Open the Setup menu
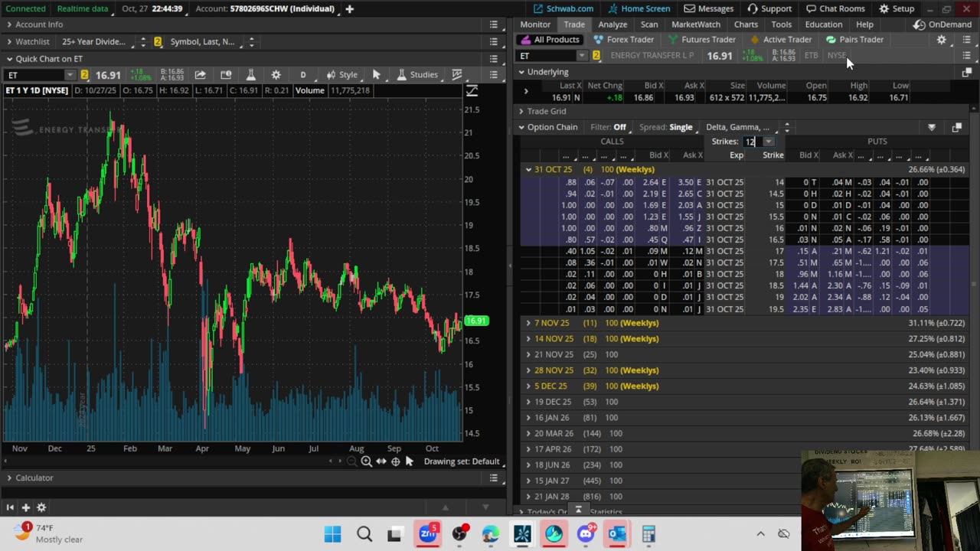The width and height of the screenshot is (980, 551). point(897,9)
